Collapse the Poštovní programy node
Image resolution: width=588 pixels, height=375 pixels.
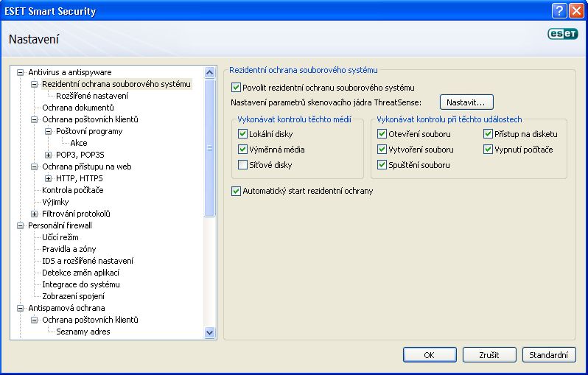(x=48, y=131)
